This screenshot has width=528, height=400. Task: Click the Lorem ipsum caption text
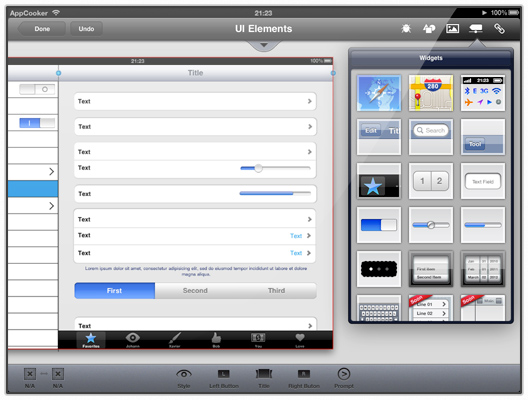tap(196, 271)
